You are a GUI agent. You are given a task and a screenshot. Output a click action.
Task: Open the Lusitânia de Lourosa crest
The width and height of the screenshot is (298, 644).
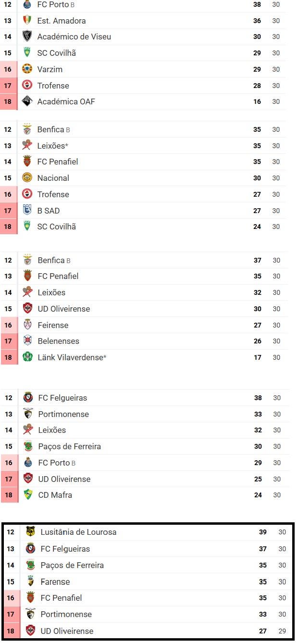click(x=30, y=532)
